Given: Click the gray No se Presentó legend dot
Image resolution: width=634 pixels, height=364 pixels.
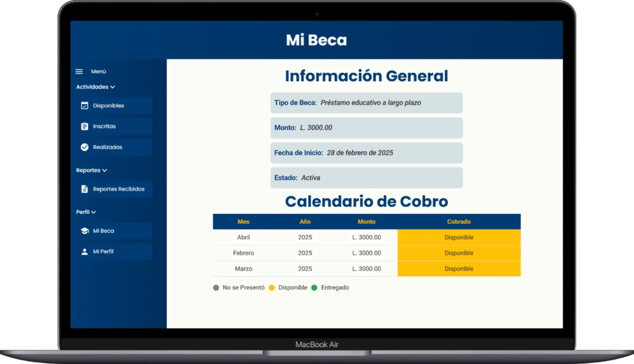Looking at the screenshot, I should [x=216, y=288].
